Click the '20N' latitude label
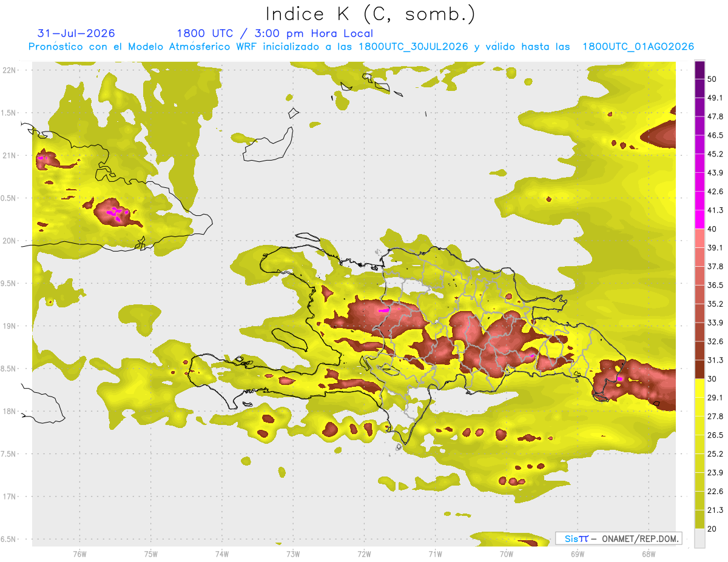728x562 pixels. point(10,241)
